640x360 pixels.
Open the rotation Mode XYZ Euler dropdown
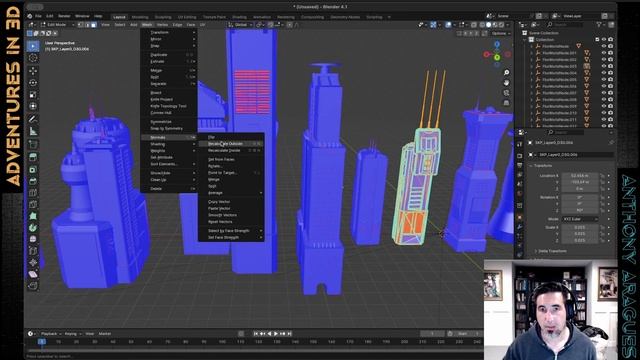coord(580,219)
